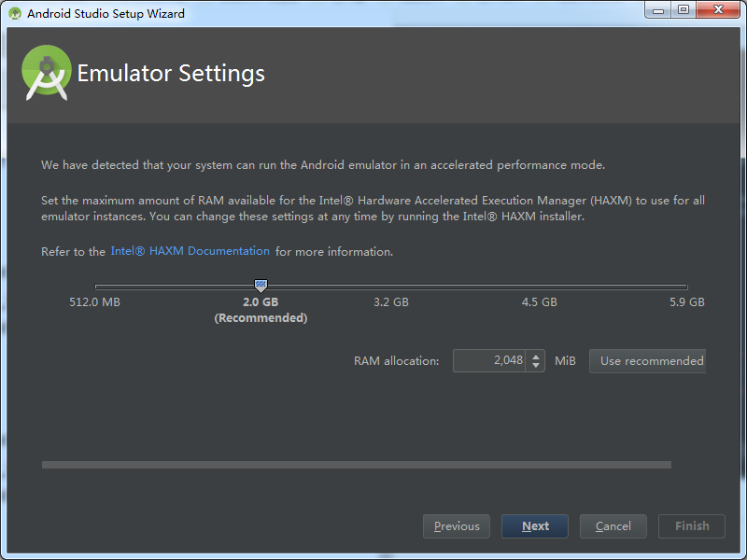Click the Finish button
The height and width of the screenshot is (560, 747).
point(692,526)
